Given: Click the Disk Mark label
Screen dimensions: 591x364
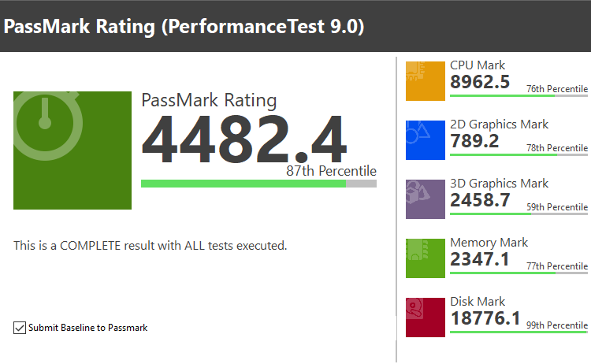Looking at the screenshot, I should click(478, 302).
